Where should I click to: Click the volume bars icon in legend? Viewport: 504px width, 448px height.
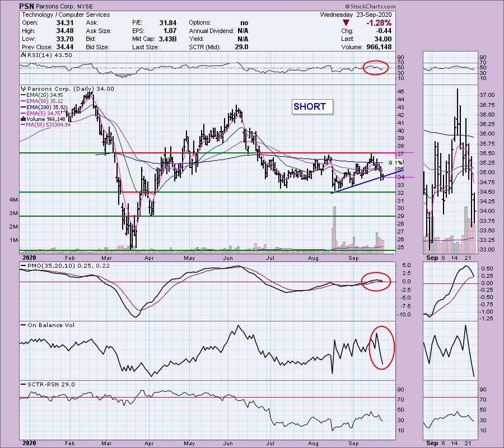(23, 119)
